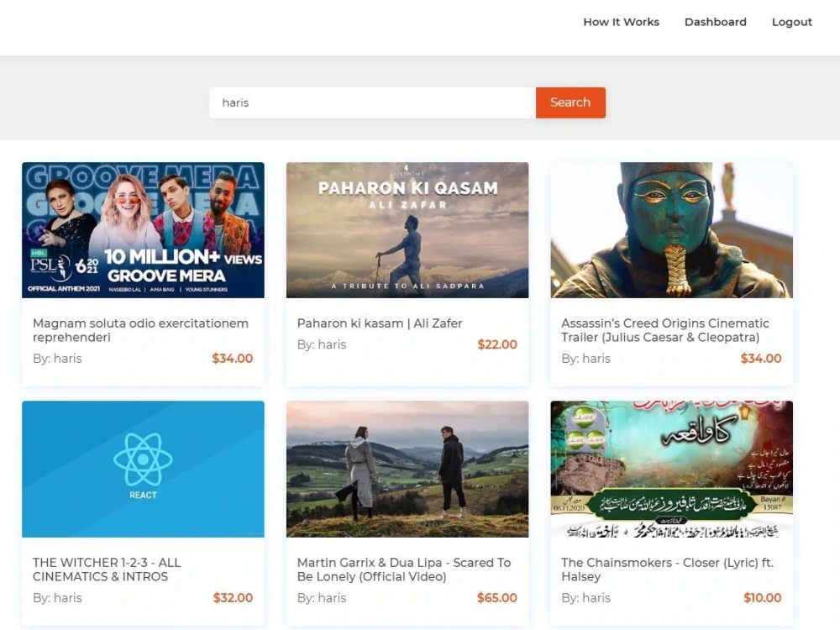Click By: haris under Paharon ki kasam
The height and width of the screenshot is (630, 840).
pos(322,344)
